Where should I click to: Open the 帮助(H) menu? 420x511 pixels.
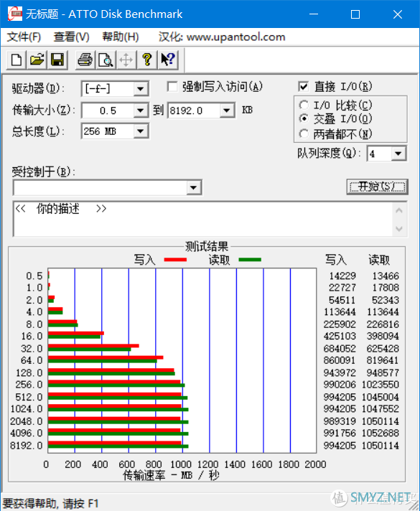pos(121,37)
